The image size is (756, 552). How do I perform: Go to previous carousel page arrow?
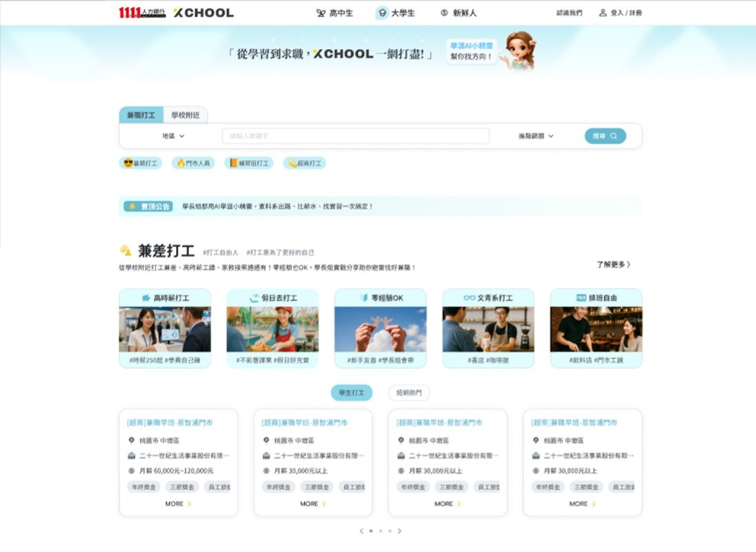(362, 531)
